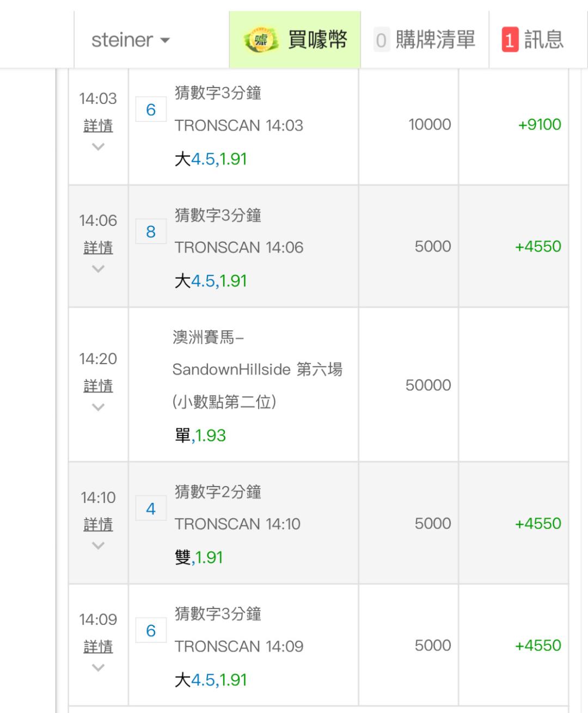Click result number 6 box for TRONSCAN 14:03
This screenshot has height=713, width=588.
click(x=151, y=110)
